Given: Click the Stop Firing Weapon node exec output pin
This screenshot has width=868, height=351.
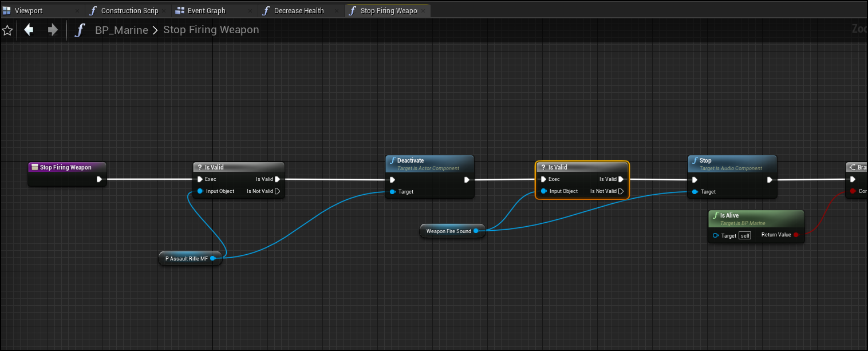Looking at the screenshot, I should click(x=99, y=179).
